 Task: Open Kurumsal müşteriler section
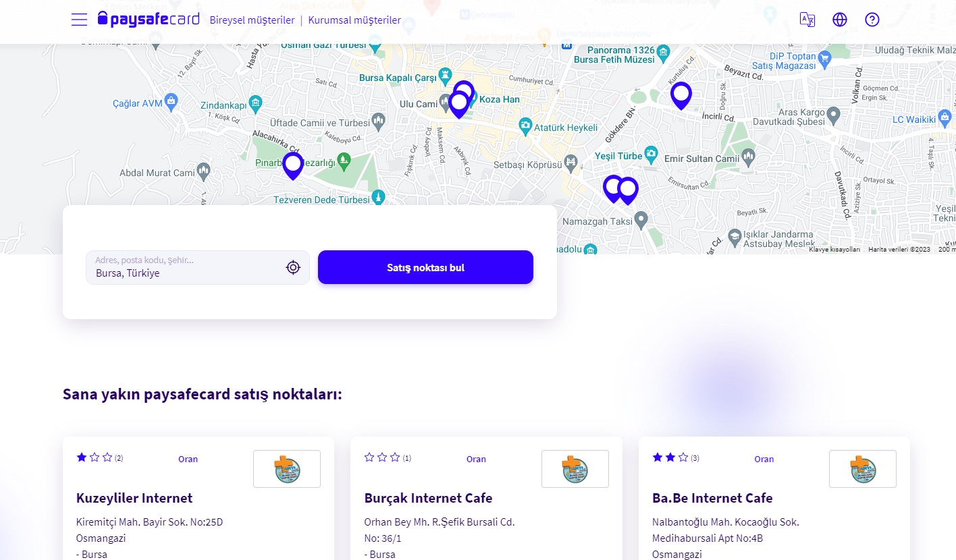(x=354, y=20)
